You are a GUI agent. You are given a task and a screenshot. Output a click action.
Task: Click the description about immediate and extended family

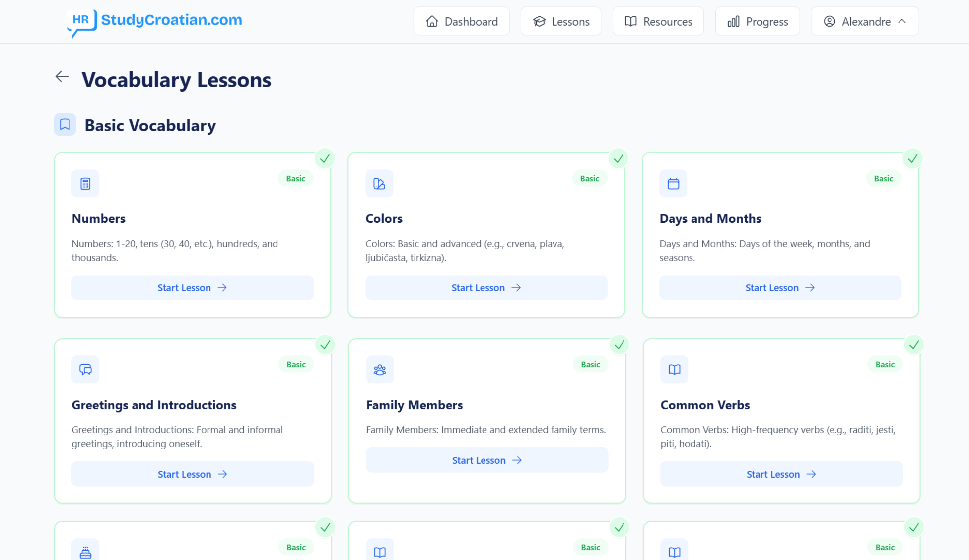click(486, 430)
